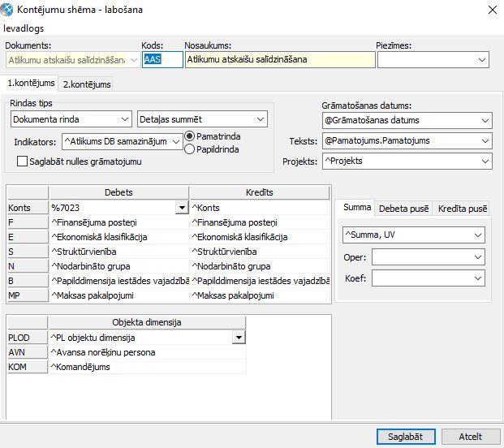Open the Debeta puse tab

tap(404, 209)
